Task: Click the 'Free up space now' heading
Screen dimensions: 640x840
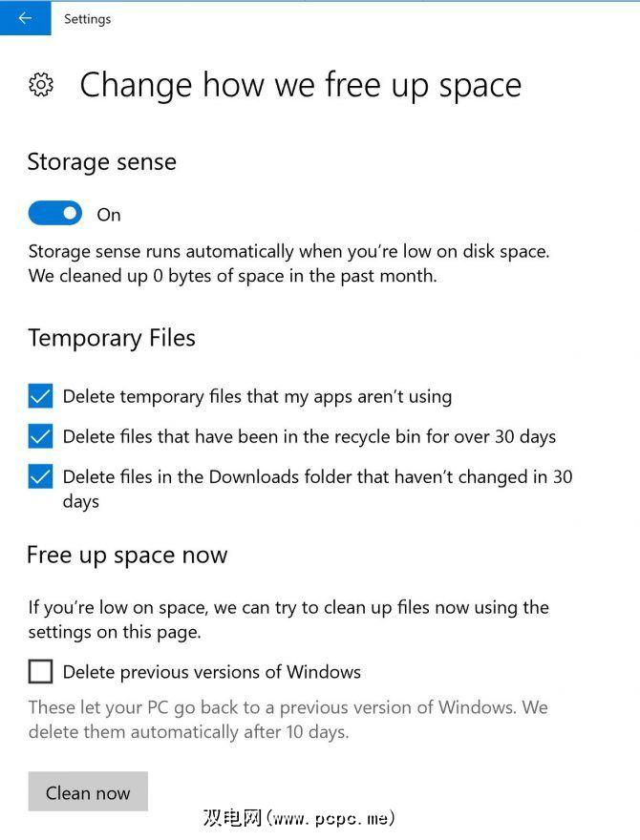Action: click(x=127, y=555)
